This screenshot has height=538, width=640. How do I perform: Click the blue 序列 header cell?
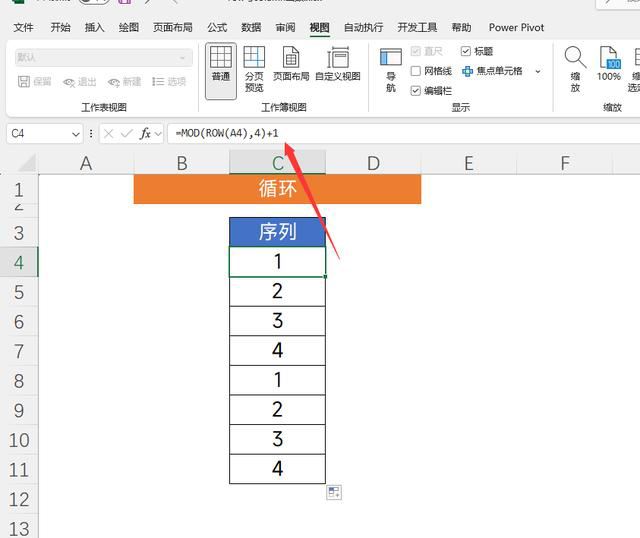278,232
